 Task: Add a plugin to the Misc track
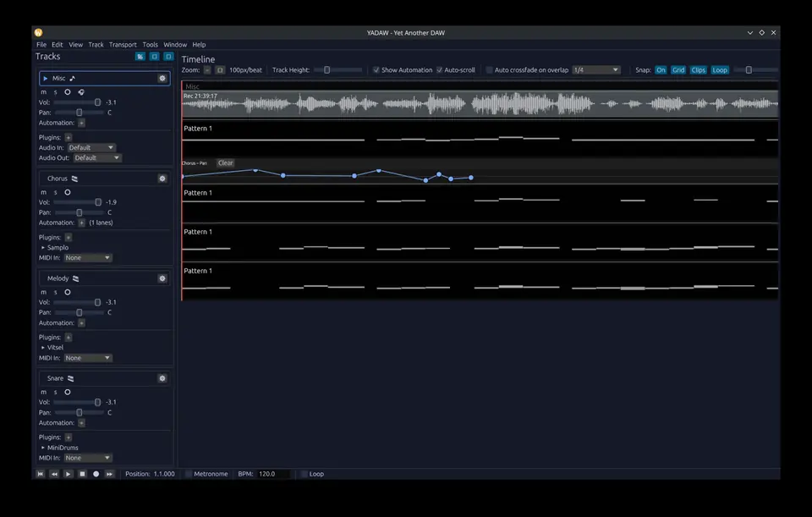click(68, 137)
